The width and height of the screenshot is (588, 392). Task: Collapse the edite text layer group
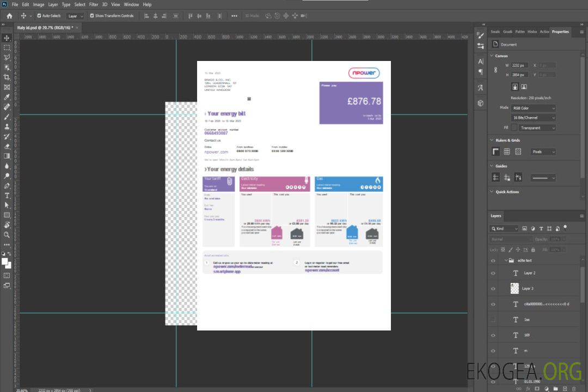505,261
